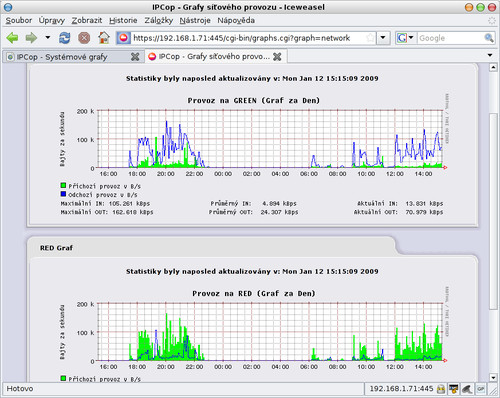The width and height of the screenshot is (500, 398).
Task: Close the Grafy síťového provozu tab
Action: click(x=277, y=57)
